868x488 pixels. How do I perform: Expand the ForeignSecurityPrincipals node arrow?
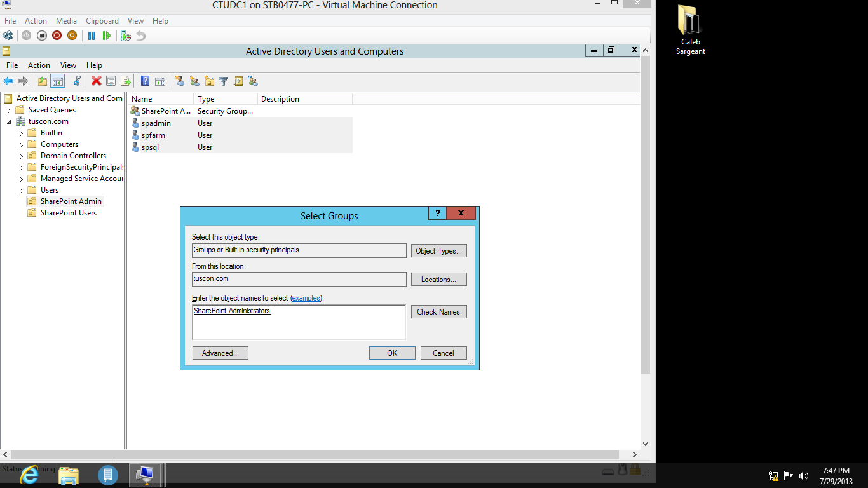point(21,168)
